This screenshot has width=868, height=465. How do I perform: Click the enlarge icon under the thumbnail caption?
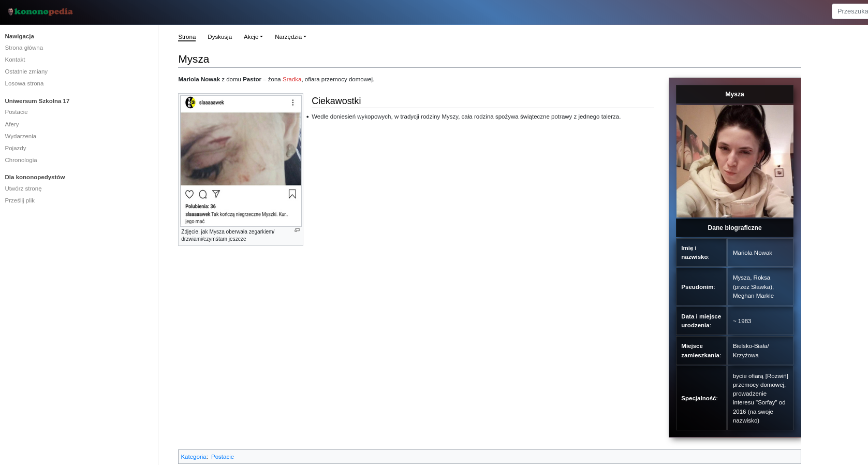[x=297, y=230]
